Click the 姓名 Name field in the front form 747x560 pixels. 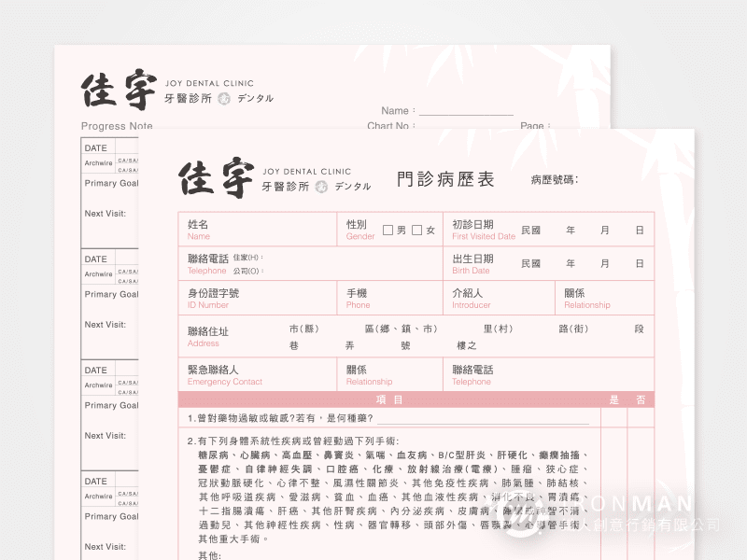click(x=258, y=230)
